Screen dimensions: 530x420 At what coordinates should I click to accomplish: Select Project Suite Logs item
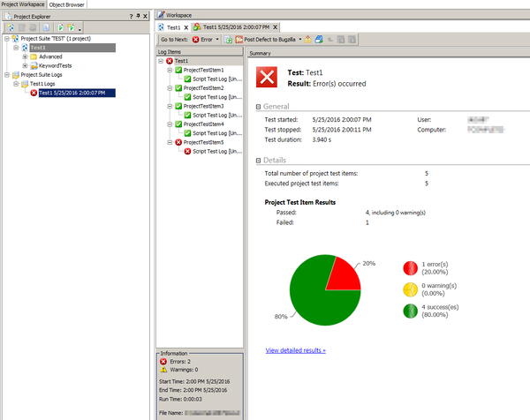coord(42,75)
